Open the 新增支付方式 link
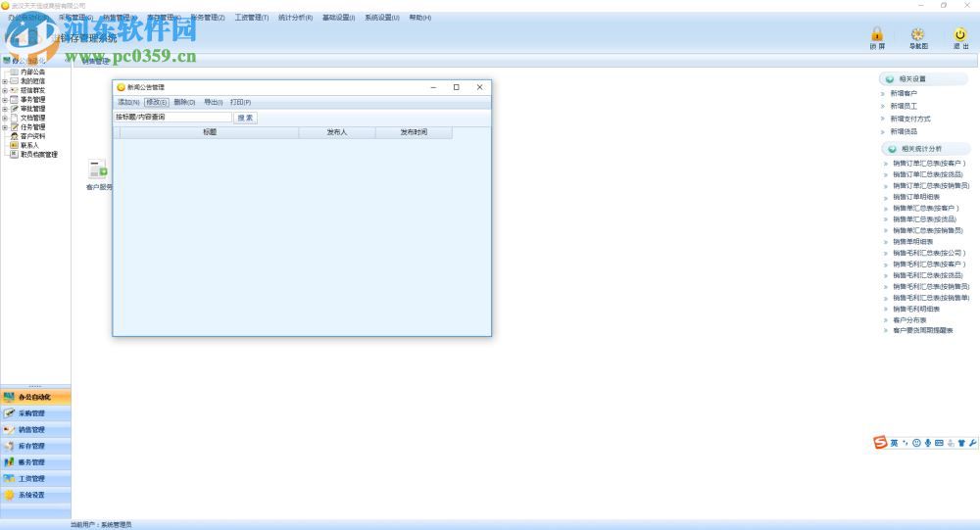Viewport: 980px width, 530px height. pos(910,119)
